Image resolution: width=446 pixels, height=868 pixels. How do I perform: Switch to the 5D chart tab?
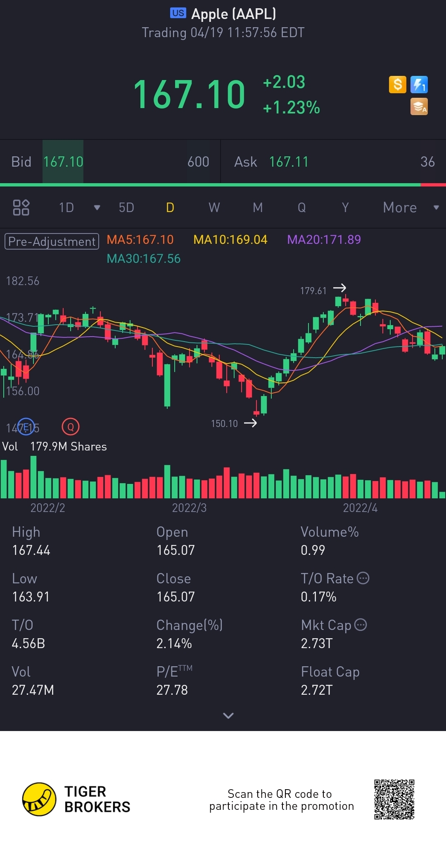[126, 208]
